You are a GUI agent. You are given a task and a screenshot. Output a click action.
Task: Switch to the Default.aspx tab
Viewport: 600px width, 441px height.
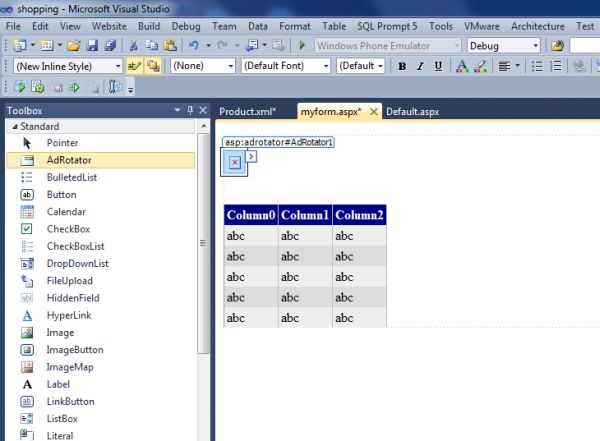point(412,112)
